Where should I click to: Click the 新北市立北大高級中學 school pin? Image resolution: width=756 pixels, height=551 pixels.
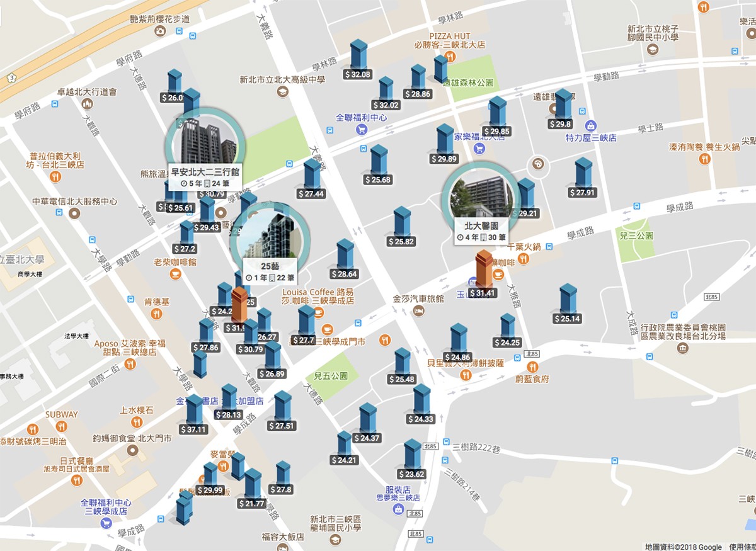click(282, 92)
